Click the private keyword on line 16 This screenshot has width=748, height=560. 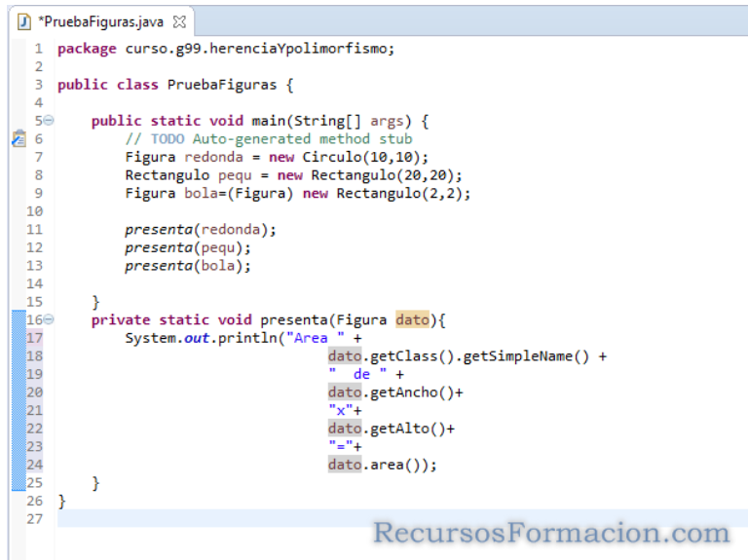[121, 320]
